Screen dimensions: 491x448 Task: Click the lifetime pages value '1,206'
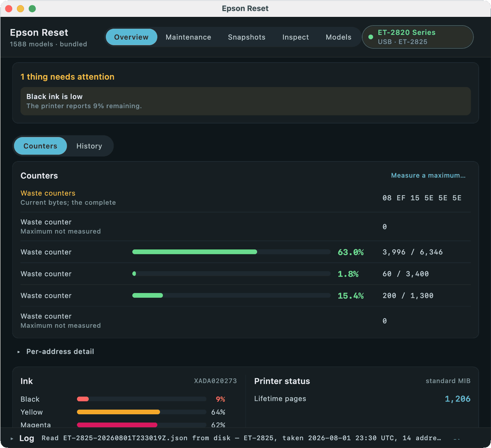[x=458, y=399]
